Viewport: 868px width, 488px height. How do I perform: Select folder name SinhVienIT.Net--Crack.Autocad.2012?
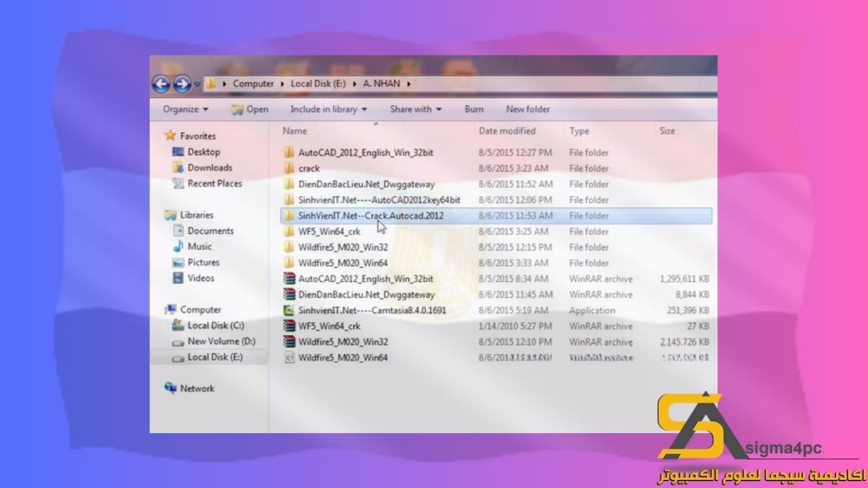[371, 216]
